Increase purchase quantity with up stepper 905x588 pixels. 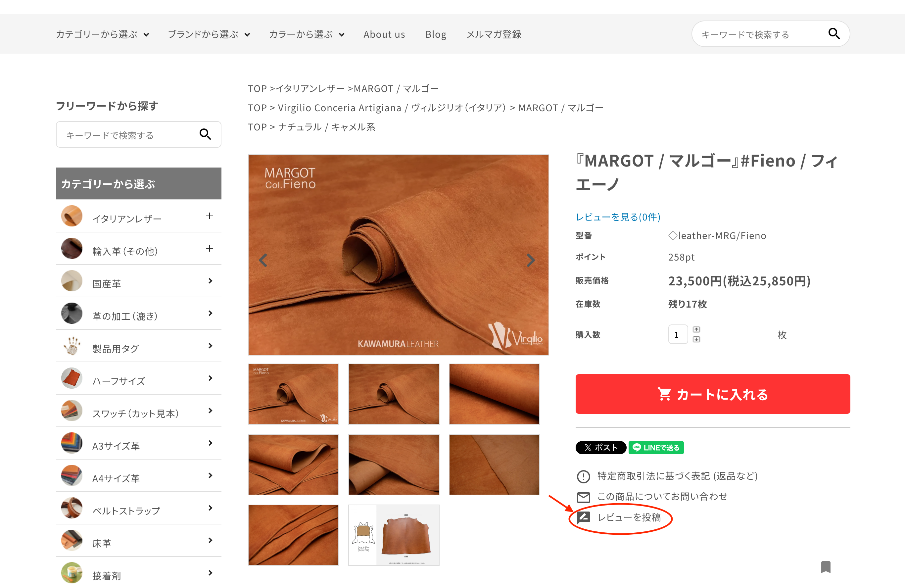(x=696, y=329)
